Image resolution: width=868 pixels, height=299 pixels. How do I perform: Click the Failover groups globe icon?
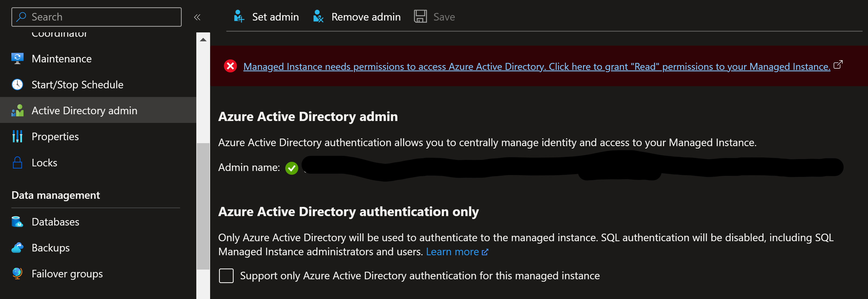17,273
